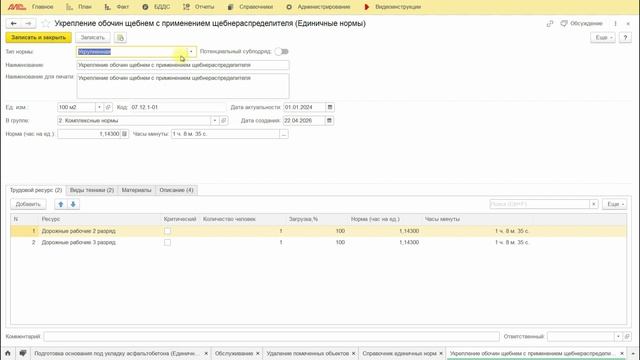Screen dimensions: 640x360
Task: Open the Главное menu
Action: [42, 7]
